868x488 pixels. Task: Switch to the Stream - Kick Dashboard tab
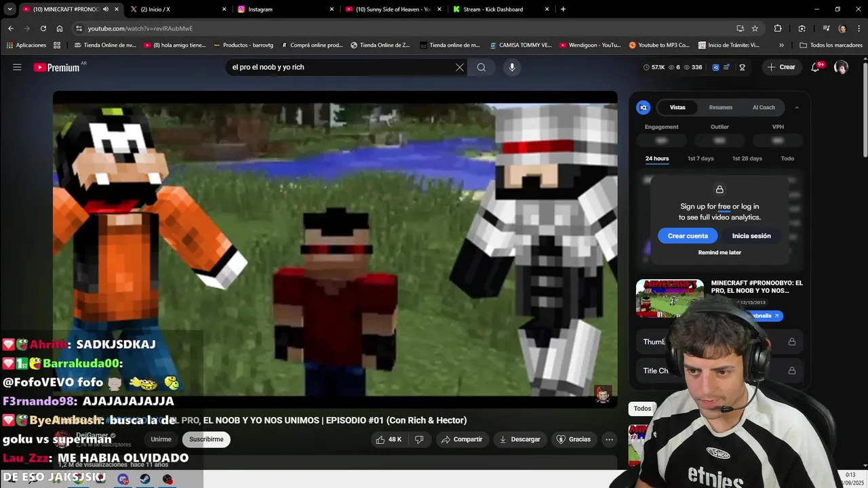(x=500, y=9)
